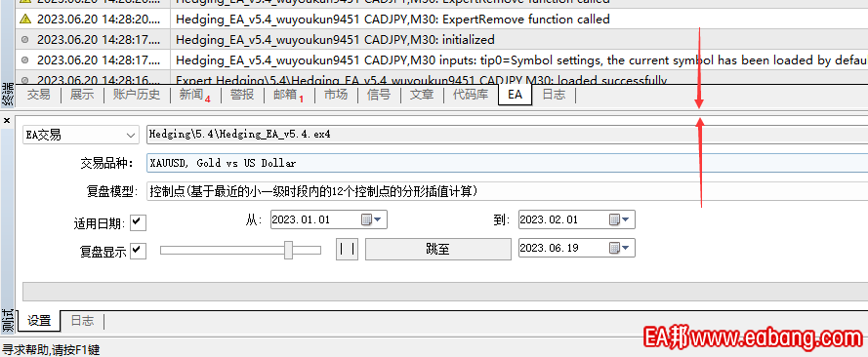Image resolution: width=868 pixels, height=357 pixels.
Task: Switch to the 交易 terminal tab
Action: click(38, 95)
